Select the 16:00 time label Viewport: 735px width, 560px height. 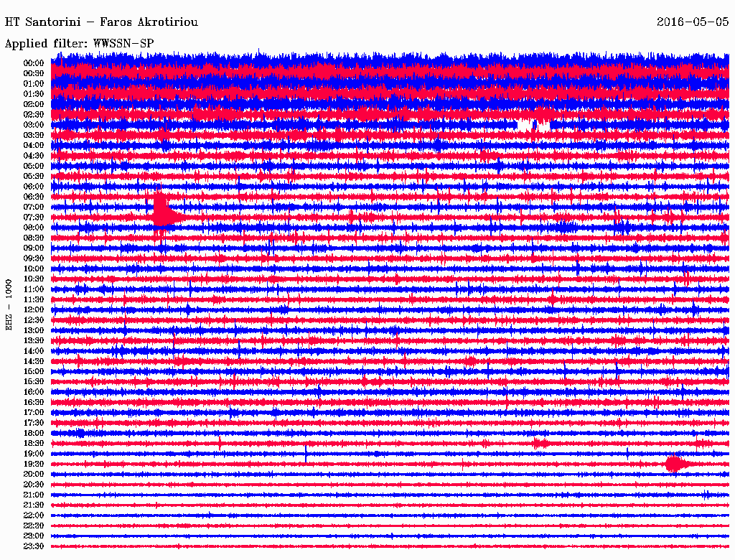click(x=34, y=392)
